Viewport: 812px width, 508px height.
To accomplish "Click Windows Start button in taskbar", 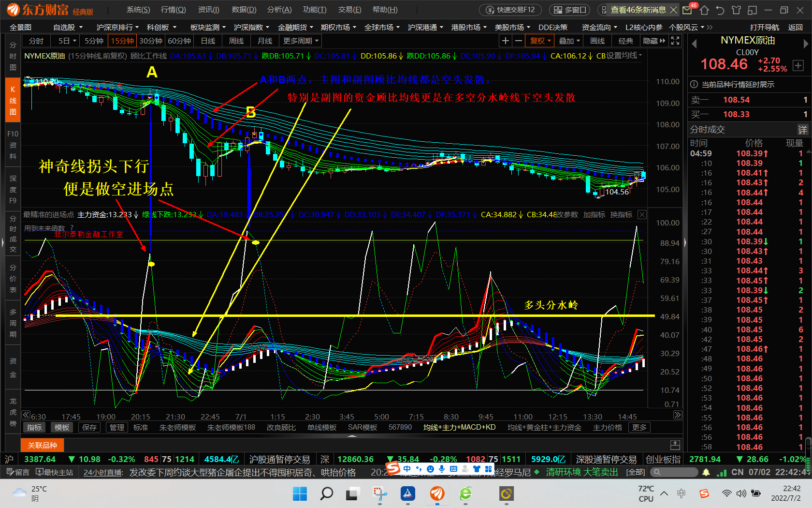I will tap(300, 494).
